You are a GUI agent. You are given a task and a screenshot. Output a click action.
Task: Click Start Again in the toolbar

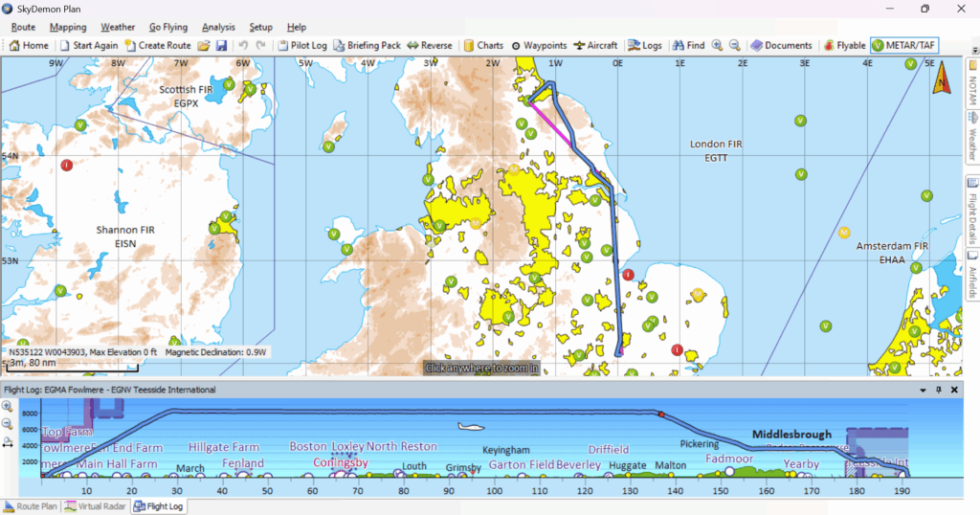pyautogui.click(x=89, y=45)
